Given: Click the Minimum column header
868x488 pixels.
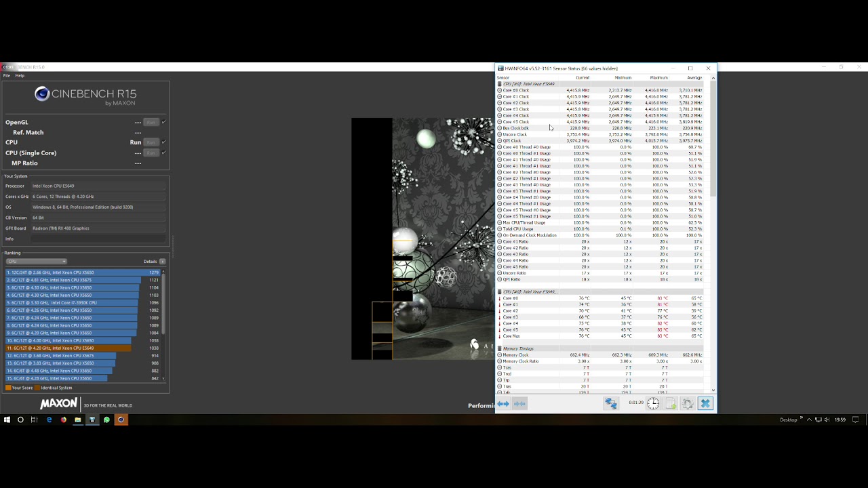Looking at the screenshot, I should 623,78.
